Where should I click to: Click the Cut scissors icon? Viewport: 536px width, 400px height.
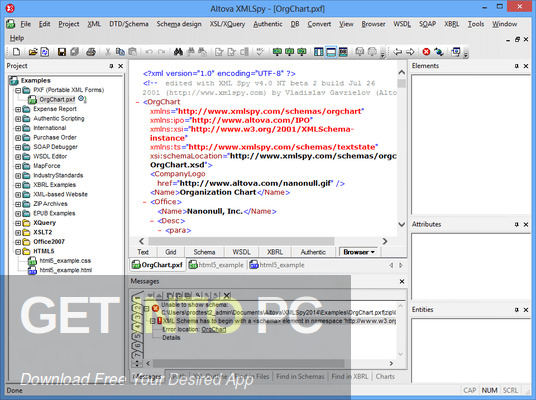[108, 52]
